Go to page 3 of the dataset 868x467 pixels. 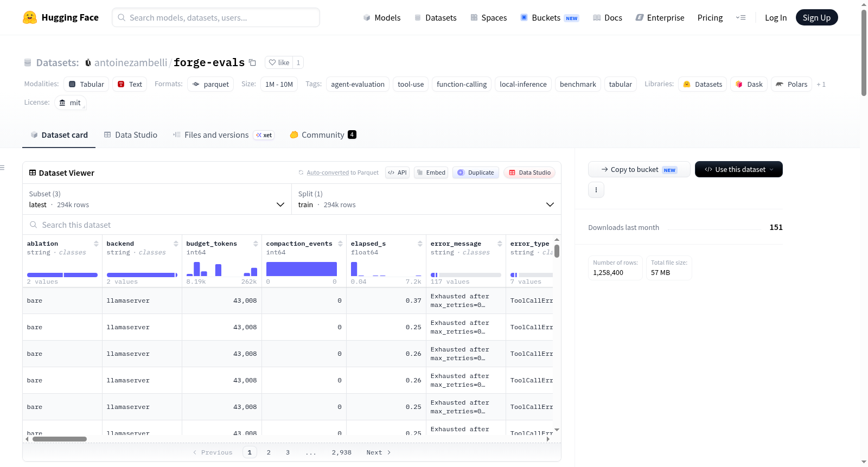(x=288, y=452)
